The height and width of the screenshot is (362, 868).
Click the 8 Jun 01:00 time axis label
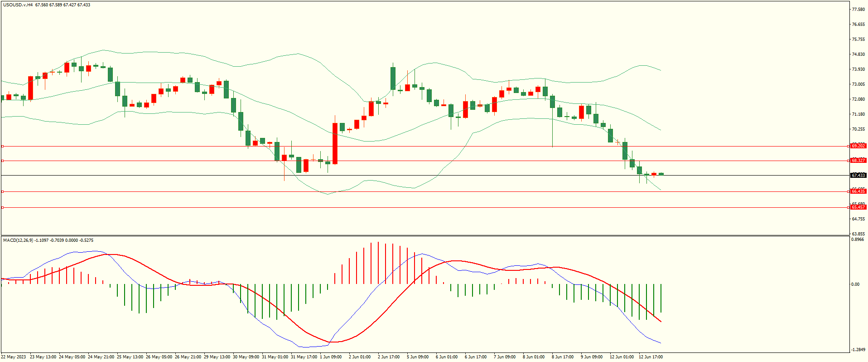point(534,357)
